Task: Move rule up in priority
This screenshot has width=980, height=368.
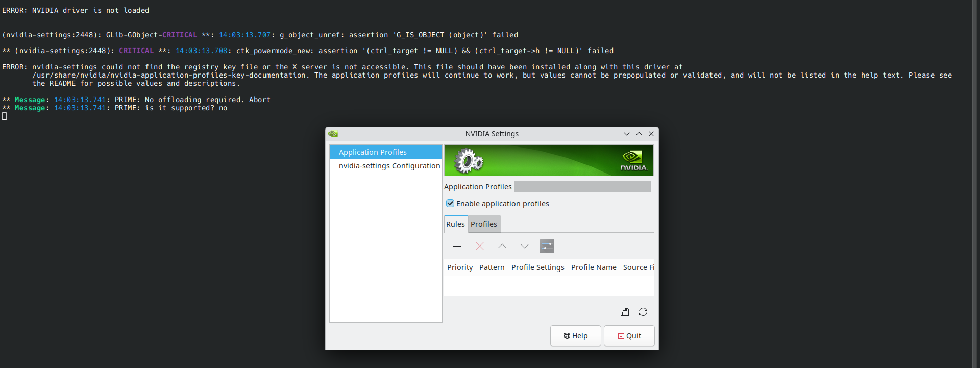Action: point(502,246)
